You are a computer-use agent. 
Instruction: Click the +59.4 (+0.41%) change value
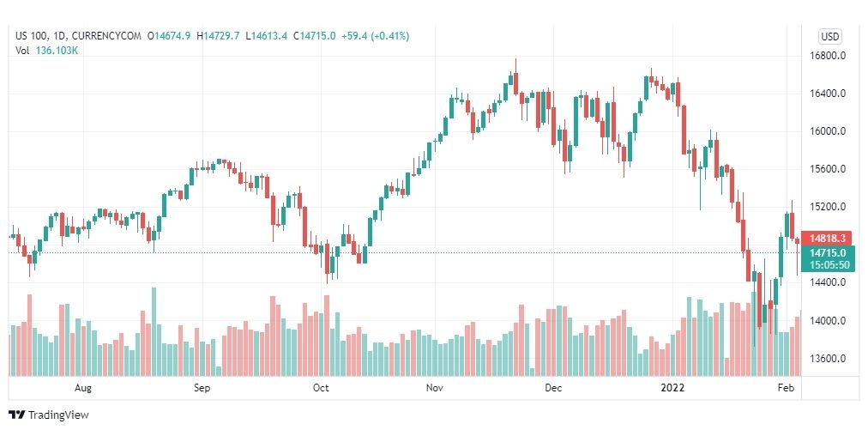tap(376, 36)
